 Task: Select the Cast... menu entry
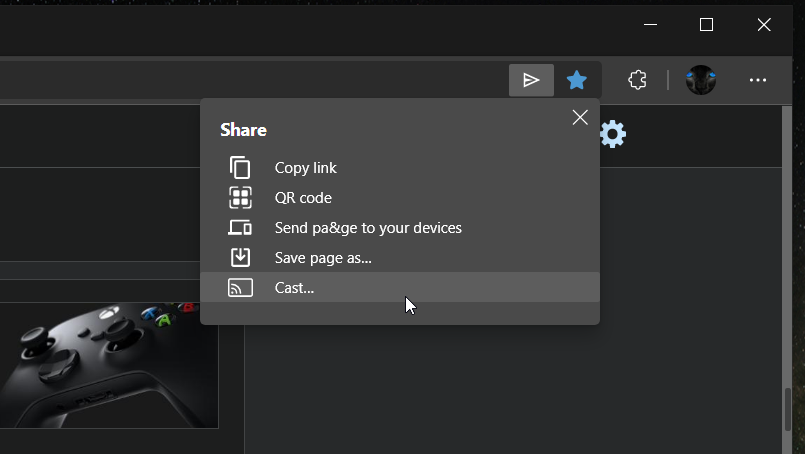point(400,288)
